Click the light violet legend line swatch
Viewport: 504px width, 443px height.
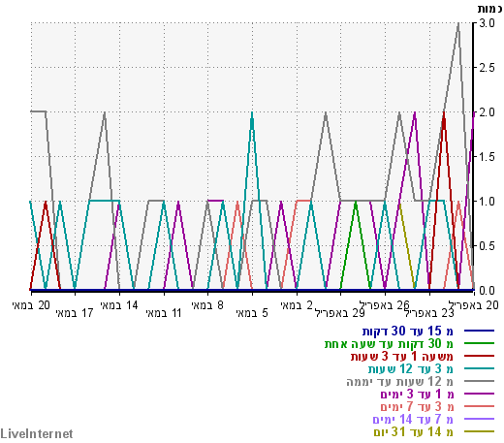pyautogui.click(x=479, y=419)
